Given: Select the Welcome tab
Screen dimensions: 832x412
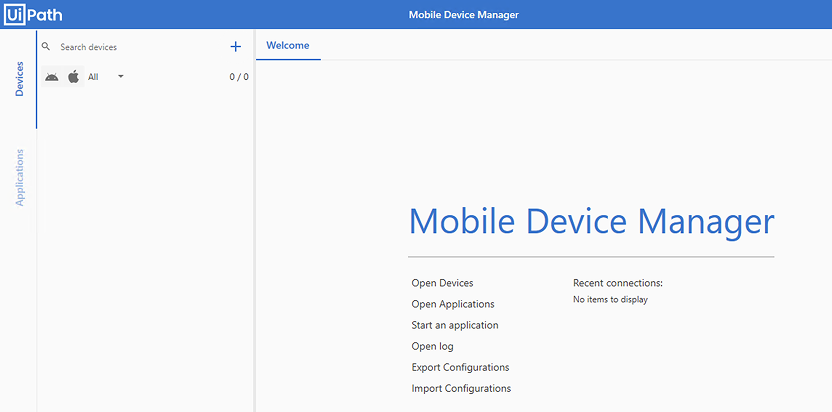Looking at the screenshot, I should pyautogui.click(x=288, y=45).
